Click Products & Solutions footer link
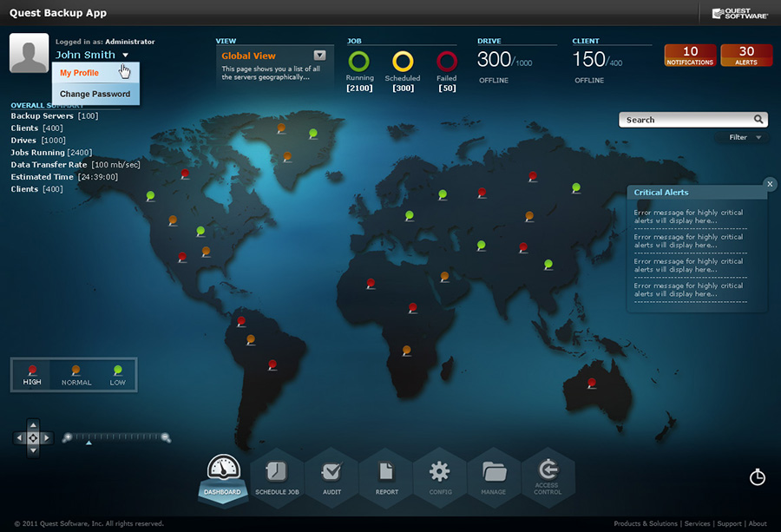Image resolution: width=781 pixels, height=532 pixels. [x=646, y=523]
